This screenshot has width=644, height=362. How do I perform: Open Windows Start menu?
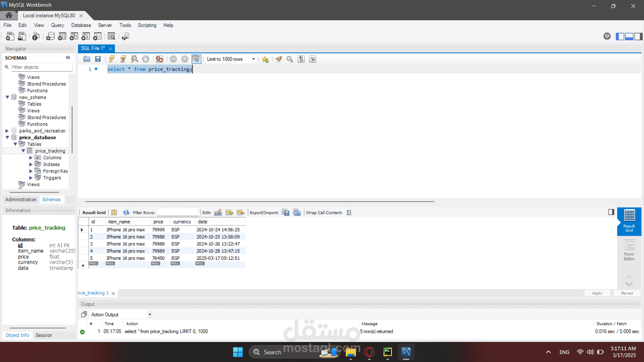coord(238,352)
